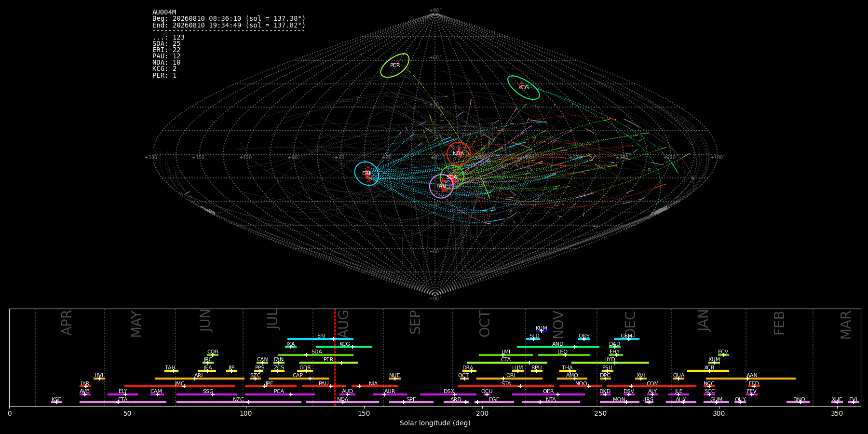Screen dimensions: 868x434
Task: Click the PER activity bar in timeline
Action: tap(328, 363)
